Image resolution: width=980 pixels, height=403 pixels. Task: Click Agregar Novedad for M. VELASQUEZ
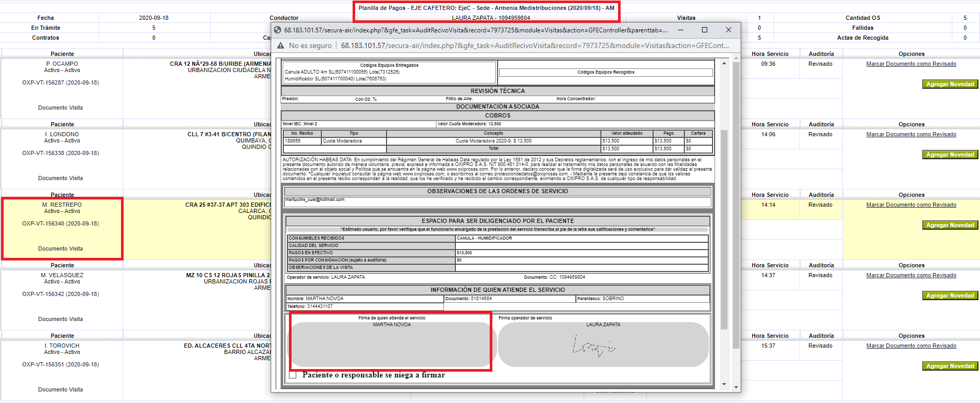tap(950, 295)
